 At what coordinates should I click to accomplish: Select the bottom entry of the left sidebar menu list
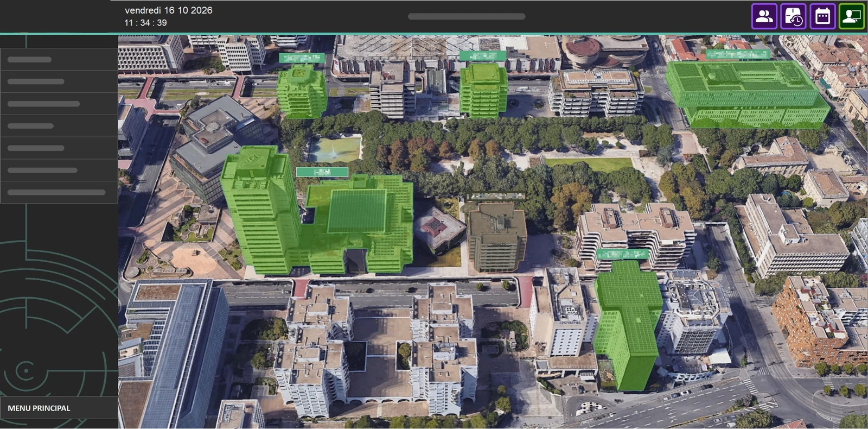pos(59,192)
